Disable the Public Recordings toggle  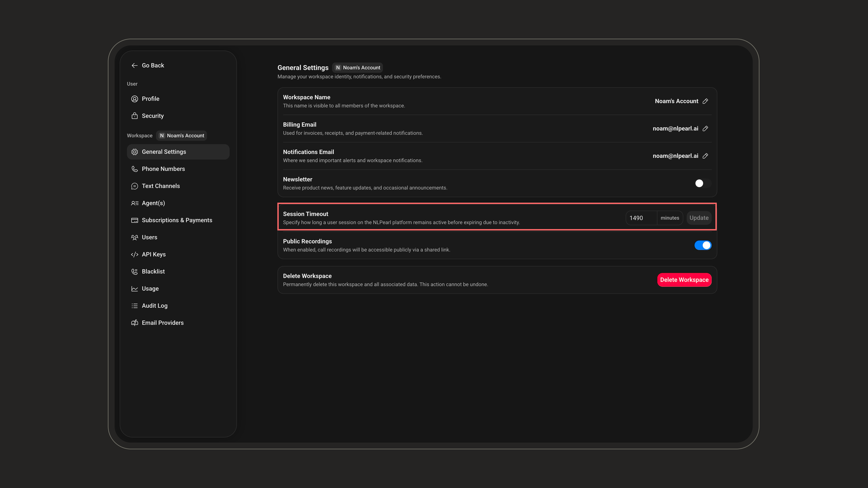(x=703, y=245)
